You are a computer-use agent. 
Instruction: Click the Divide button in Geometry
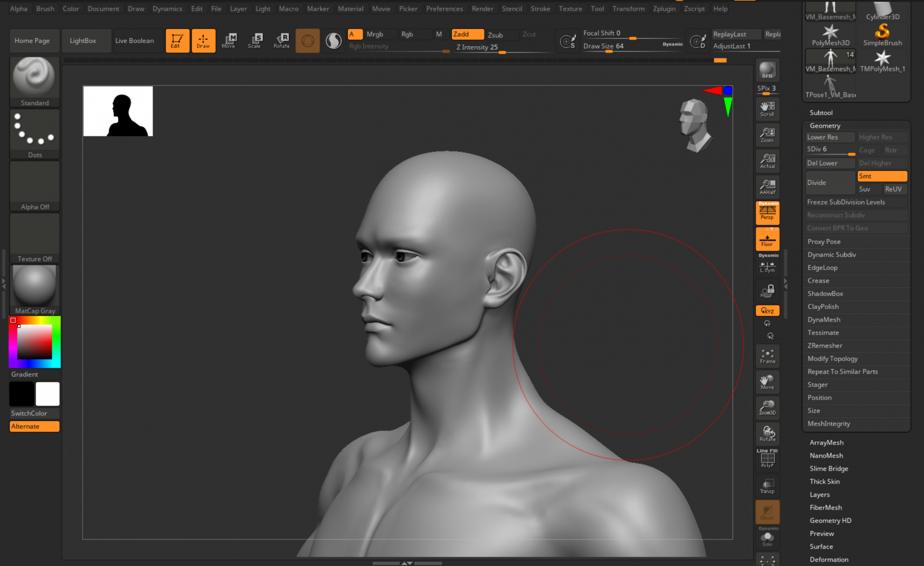[x=830, y=182]
